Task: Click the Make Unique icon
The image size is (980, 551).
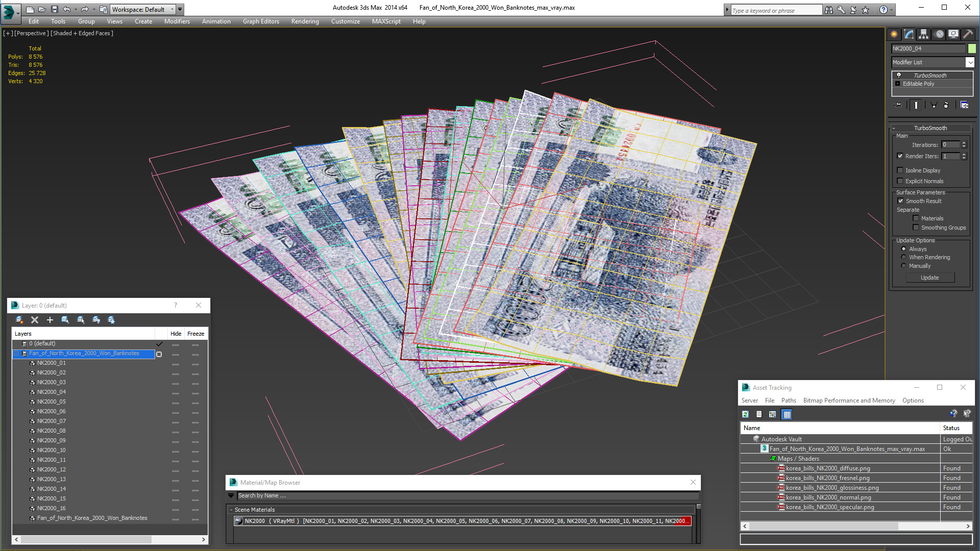Action: tap(934, 105)
